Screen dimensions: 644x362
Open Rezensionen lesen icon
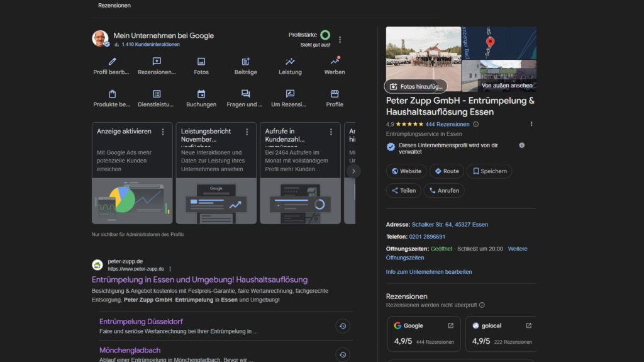click(x=157, y=62)
